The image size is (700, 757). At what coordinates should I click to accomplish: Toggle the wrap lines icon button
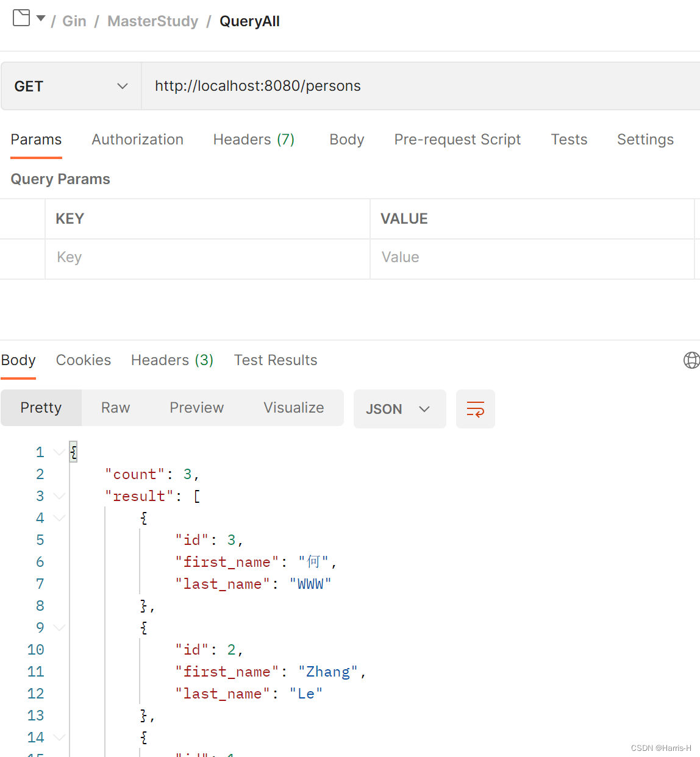(475, 409)
